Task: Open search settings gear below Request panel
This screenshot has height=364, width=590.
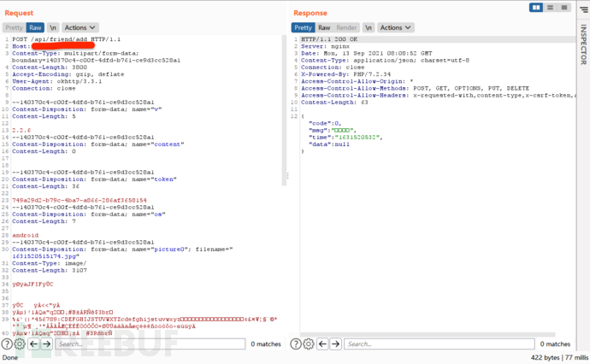Action: tap(20, 343)
